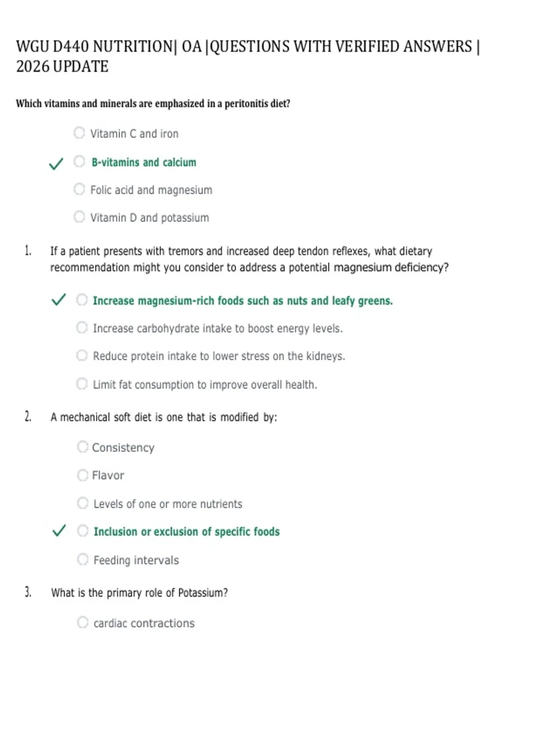The height and width of the screenshot is (756, 534).
Task: Click the peritonitis diet question heading
Action: tap(153, 104)
